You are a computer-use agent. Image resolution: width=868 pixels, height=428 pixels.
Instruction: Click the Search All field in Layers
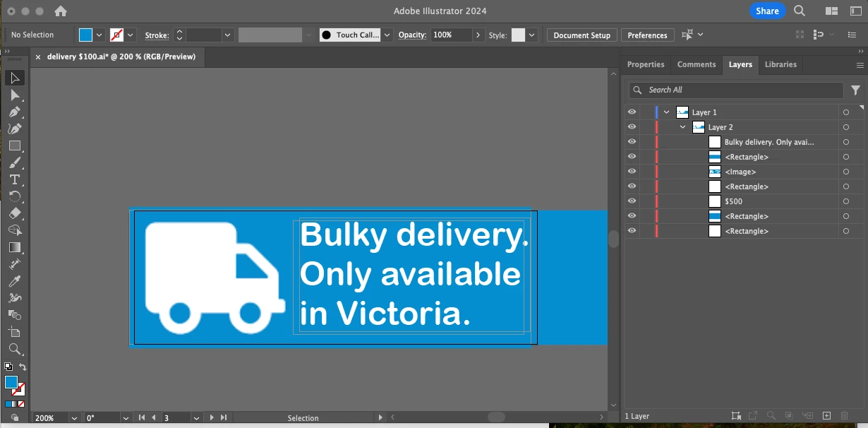736,90
